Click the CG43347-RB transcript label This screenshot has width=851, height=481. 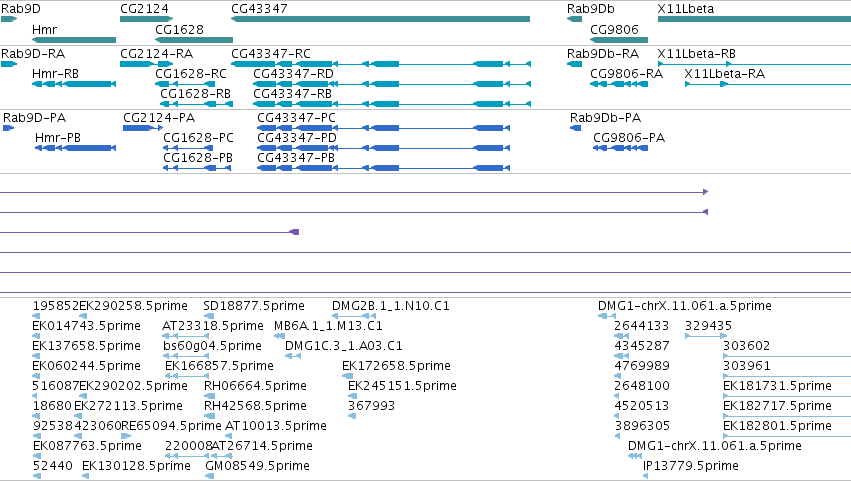[293, 94]
